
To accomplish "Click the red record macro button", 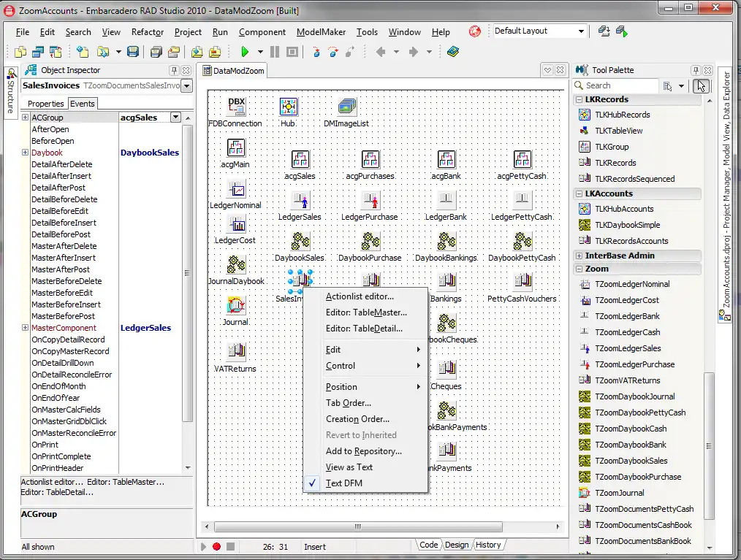I will point(216,546).
